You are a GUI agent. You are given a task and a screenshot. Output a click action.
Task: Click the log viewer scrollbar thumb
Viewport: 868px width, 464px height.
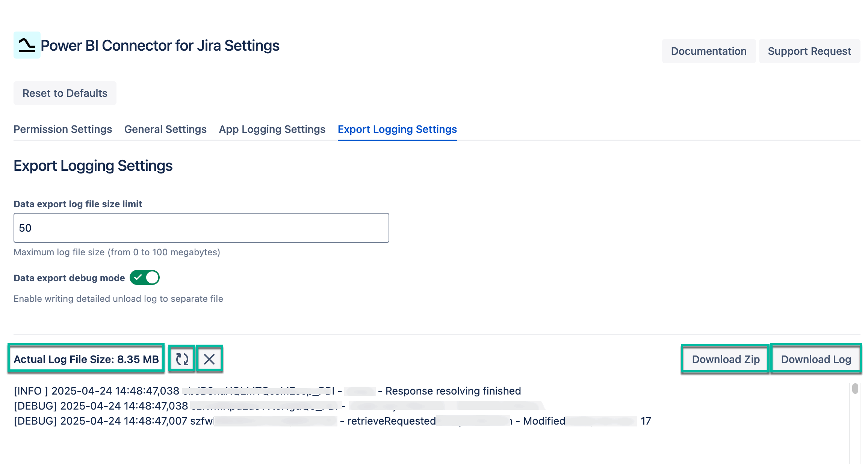tap(855, 389)
